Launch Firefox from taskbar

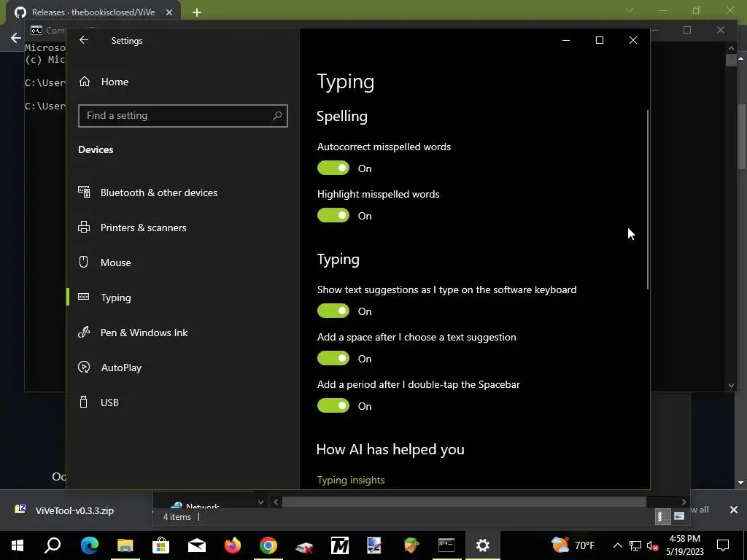[x=233, y=545]
